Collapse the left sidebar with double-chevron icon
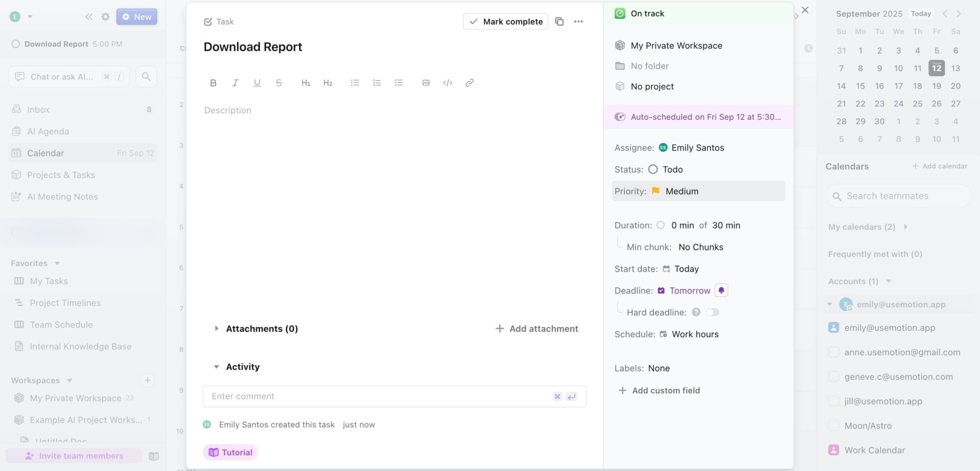Image resolution: width=980 pixels, height=471 pixels. click(x=89, y=17)
